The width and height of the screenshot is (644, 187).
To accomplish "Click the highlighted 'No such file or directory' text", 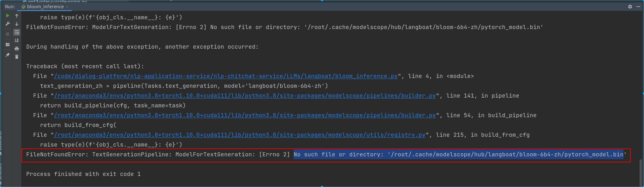I will [x=458, y=154].
